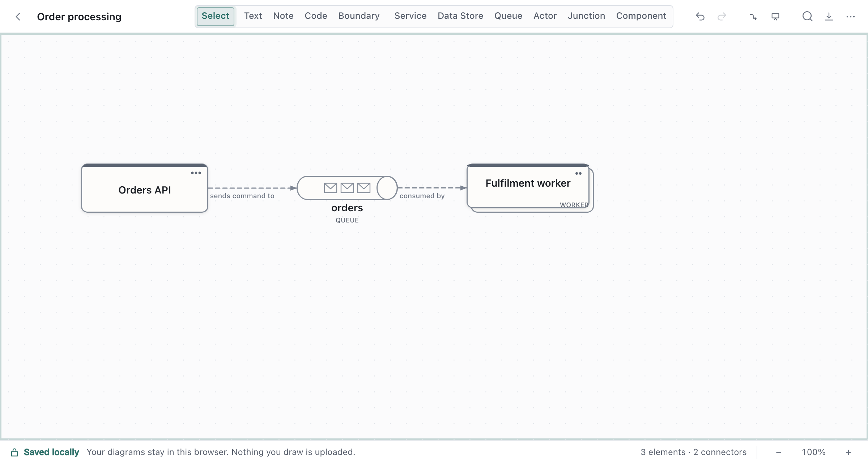
Task: Pick the Text tool
Action: click(253, 16)
